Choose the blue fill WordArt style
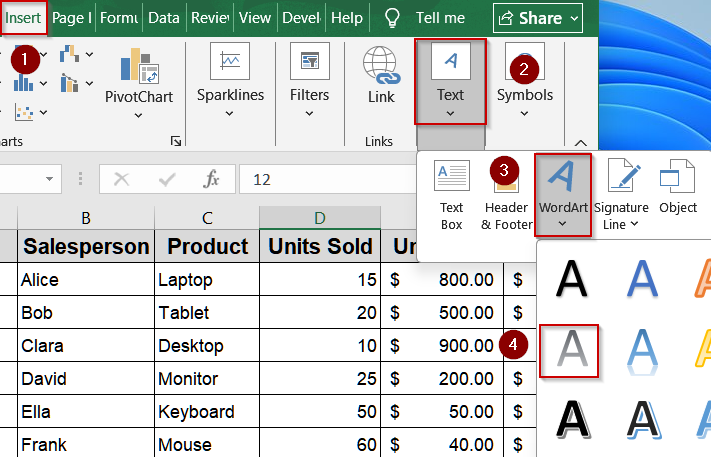This screenshot has height=457, width=711. [642, 279]
